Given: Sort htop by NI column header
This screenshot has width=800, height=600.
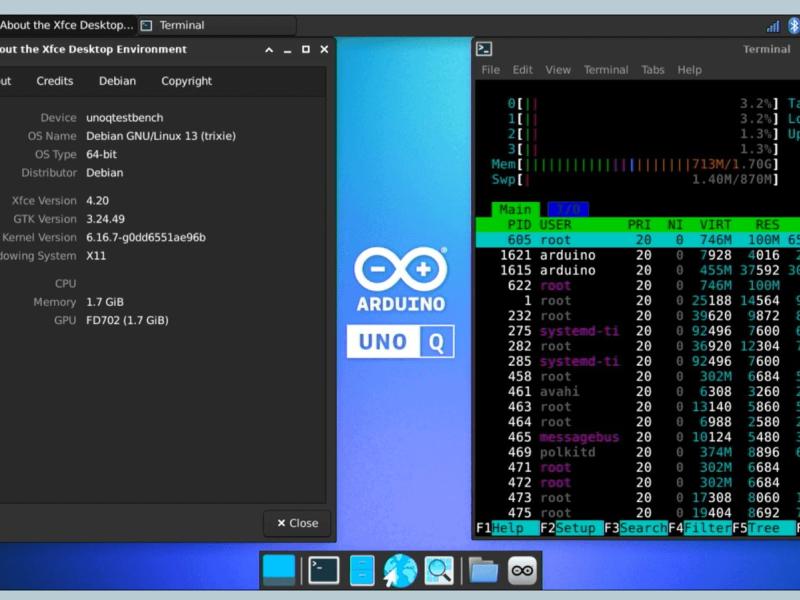Looking at the screenshot, I should (675, 225).
